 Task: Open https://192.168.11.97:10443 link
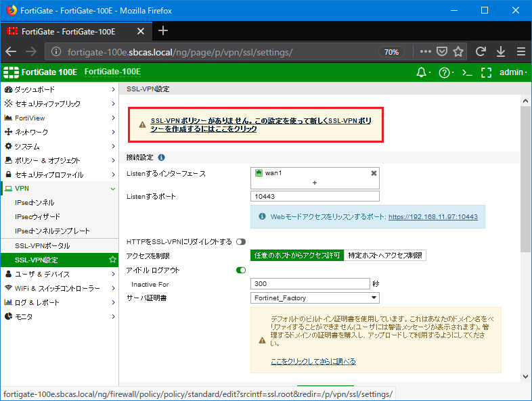(x=433, y=217)
